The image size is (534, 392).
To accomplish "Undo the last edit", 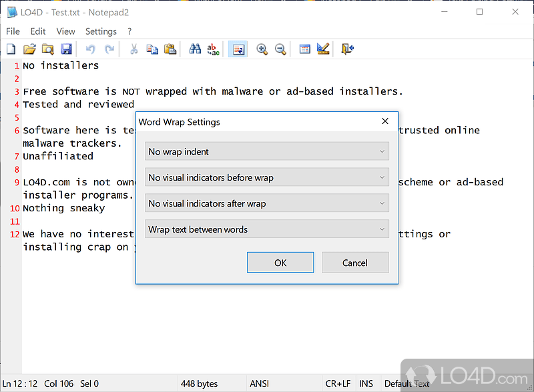I will click(x=91, y=49).
